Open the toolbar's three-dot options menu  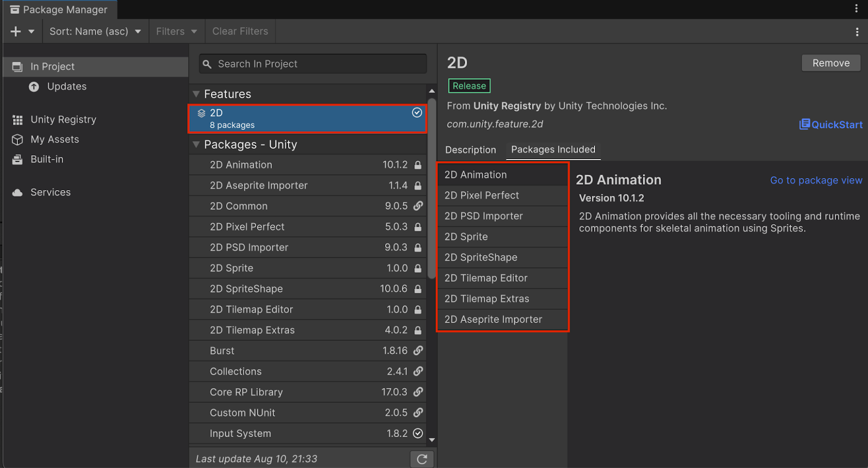pyautogui.click(x=857, y=32)
